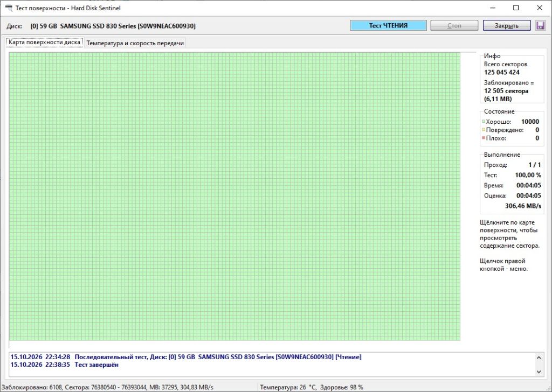Click the total sectors value 125 045 424

(502, 73)
